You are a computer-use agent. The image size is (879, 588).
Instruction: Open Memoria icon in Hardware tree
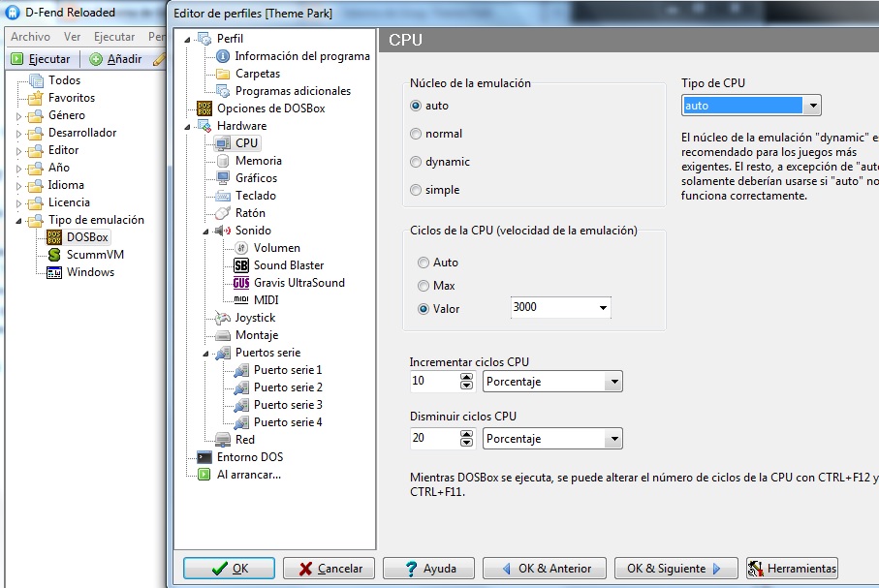tap(223, 160)
